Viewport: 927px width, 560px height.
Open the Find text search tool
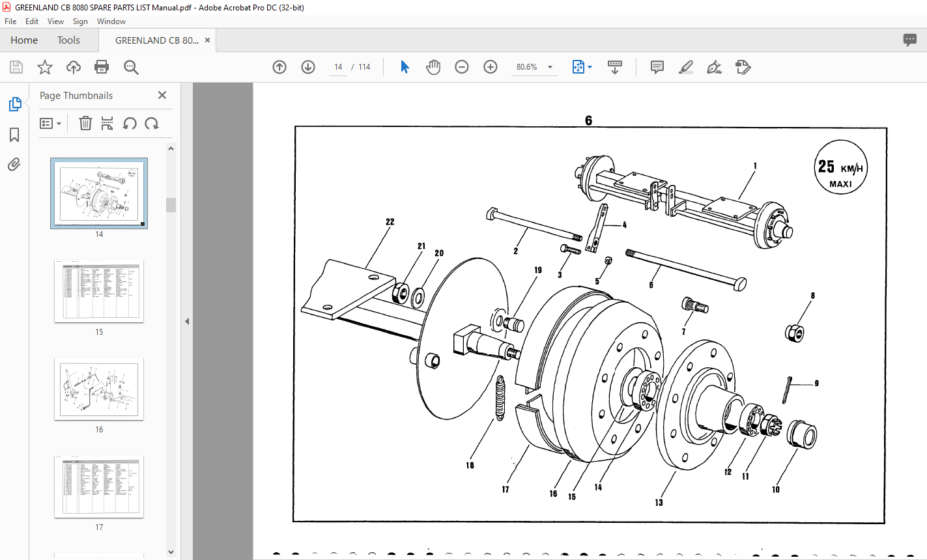(x=131, y=67)
